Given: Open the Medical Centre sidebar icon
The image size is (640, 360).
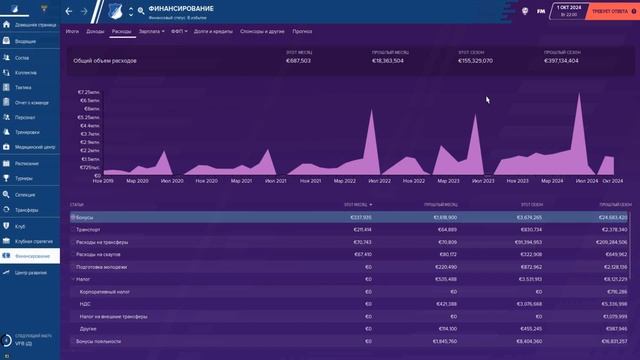Looking at the screenshot, I should coord(6,147).
